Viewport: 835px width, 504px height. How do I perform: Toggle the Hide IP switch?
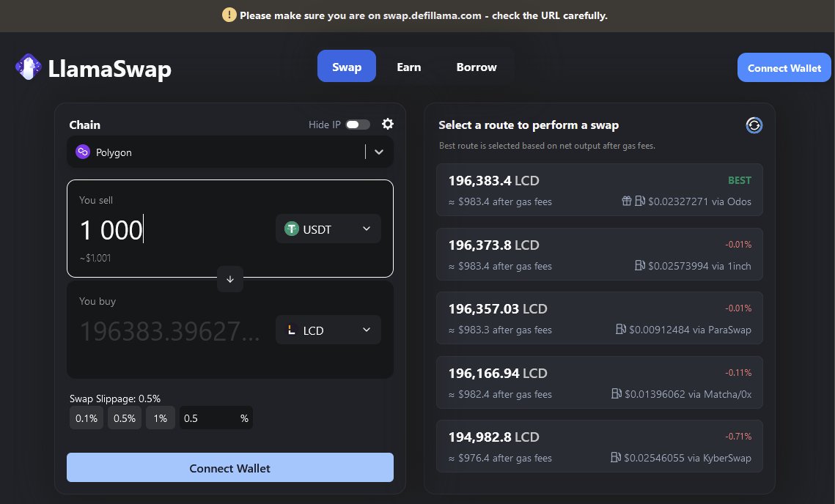357,125
